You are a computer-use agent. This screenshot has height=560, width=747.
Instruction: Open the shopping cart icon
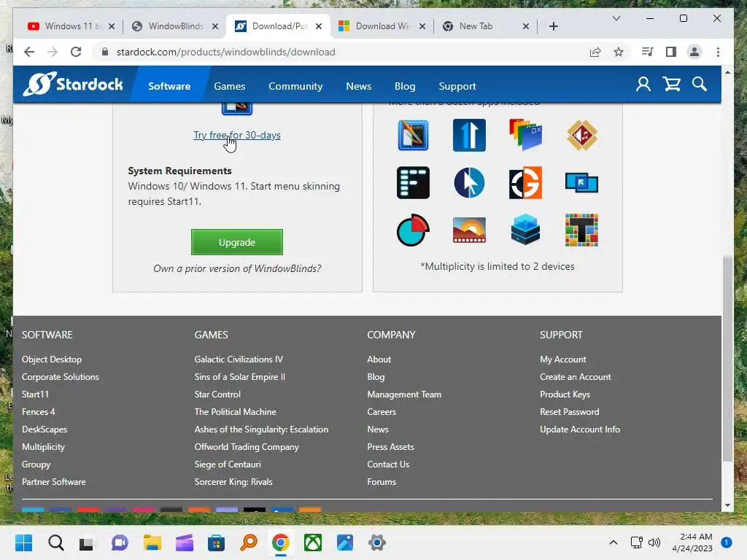click(672, 85)
